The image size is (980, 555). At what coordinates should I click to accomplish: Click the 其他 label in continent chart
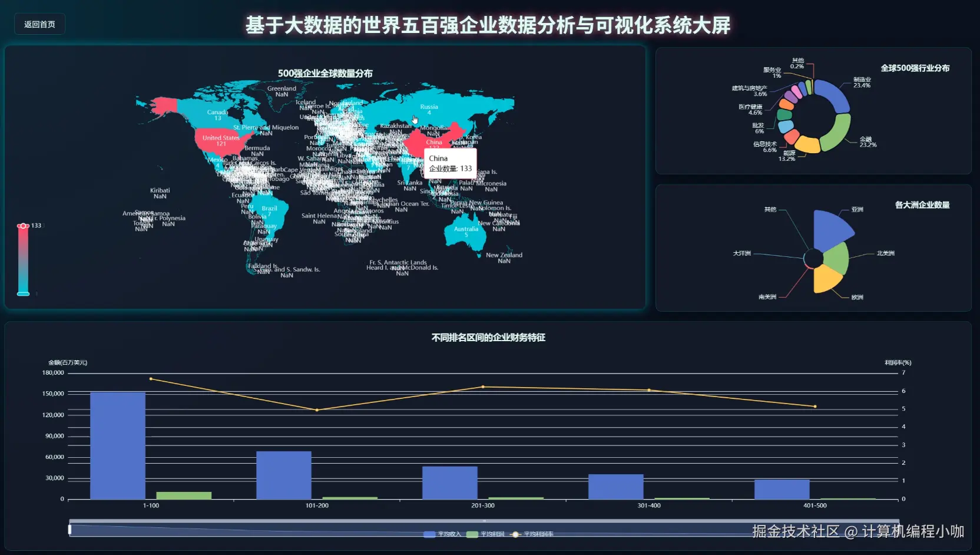(x=770, y=209)
